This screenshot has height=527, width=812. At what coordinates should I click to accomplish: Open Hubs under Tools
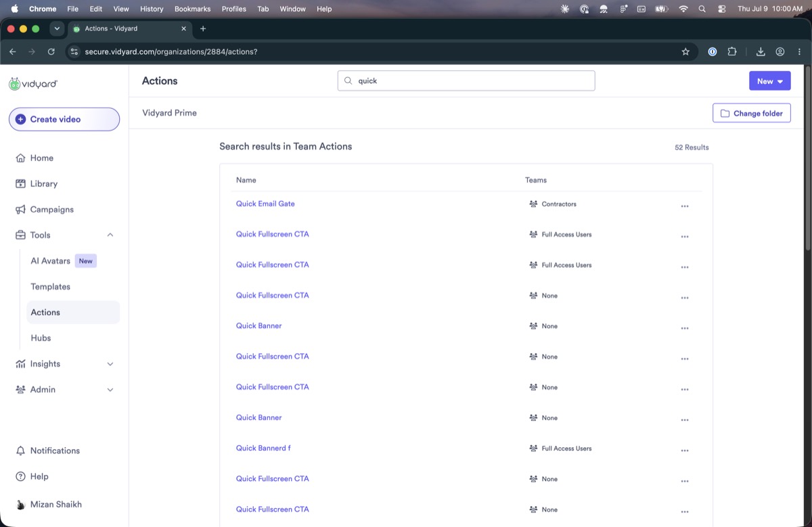pos(41,338)
